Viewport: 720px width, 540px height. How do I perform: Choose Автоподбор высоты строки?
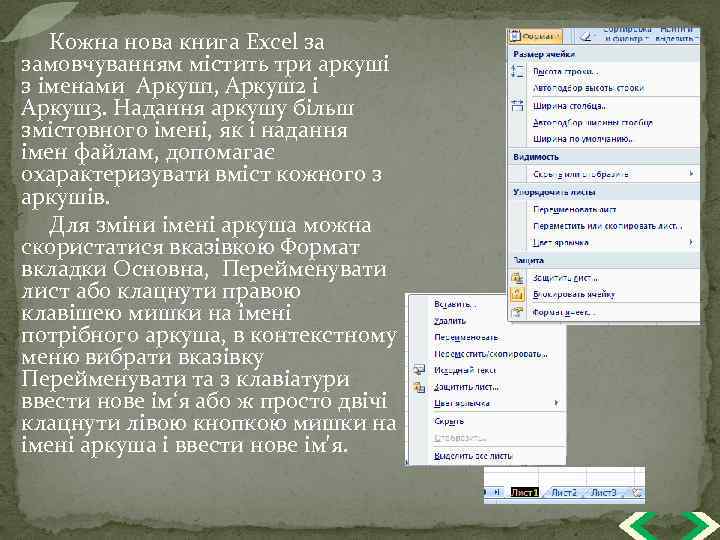588,88
